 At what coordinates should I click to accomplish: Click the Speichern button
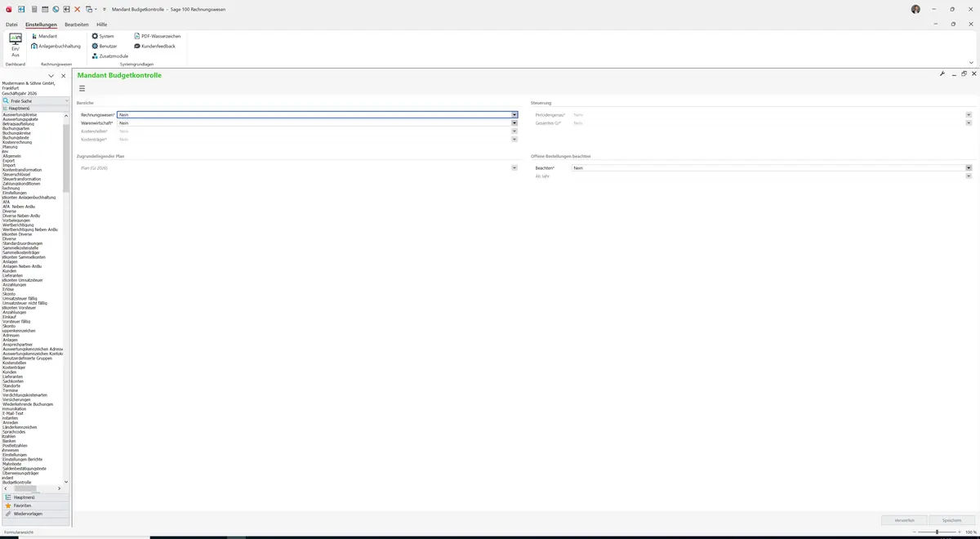coord(952,520)
